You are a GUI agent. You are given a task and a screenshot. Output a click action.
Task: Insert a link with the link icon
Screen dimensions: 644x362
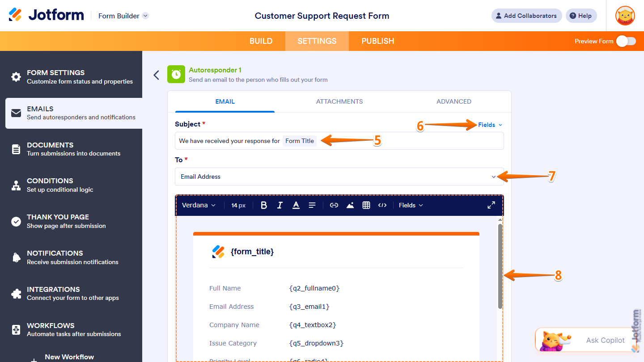(x=334, y=205)
